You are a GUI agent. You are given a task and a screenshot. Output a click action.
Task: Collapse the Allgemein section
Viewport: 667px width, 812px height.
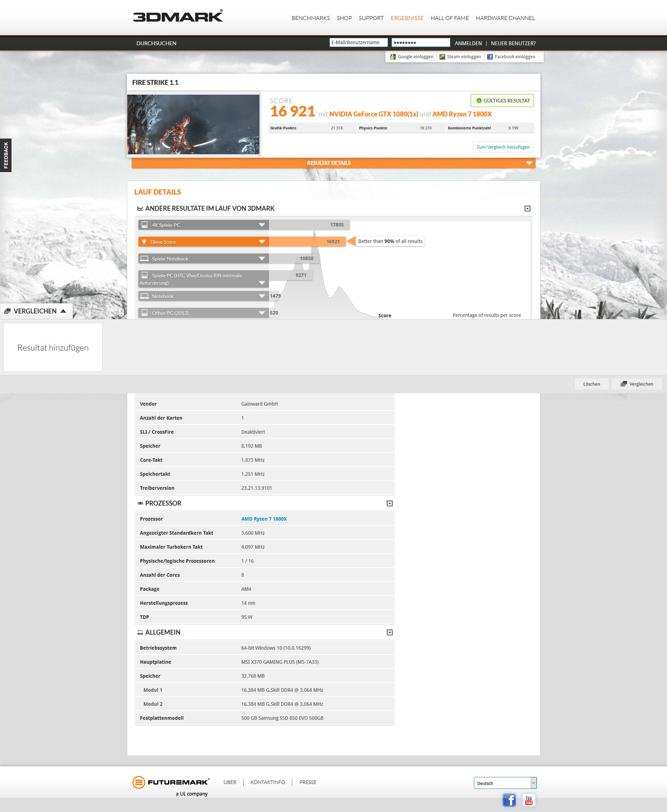pos(390,632)
